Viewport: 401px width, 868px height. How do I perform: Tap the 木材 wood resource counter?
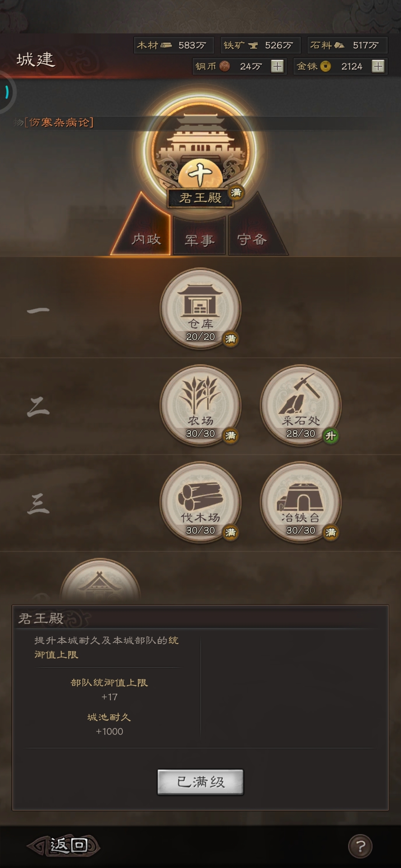pyautogui.click(x=174, y=45)
